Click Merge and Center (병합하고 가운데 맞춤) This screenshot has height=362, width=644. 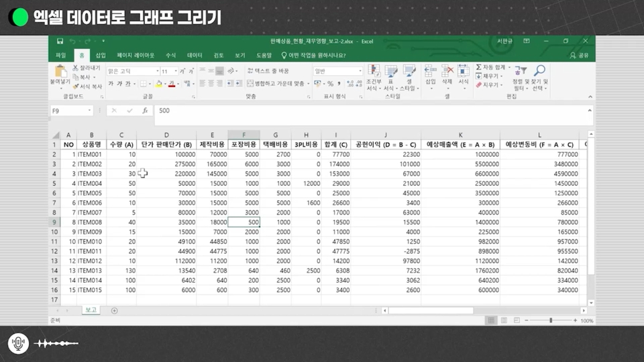click(x=276, y=83)
